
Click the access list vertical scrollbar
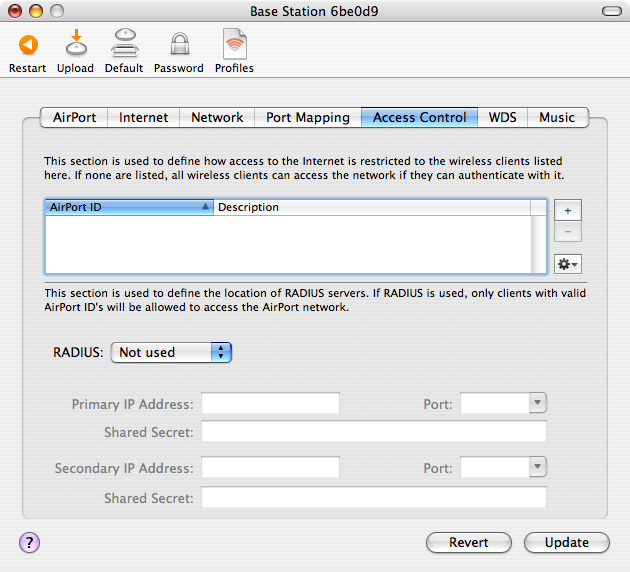538,244
